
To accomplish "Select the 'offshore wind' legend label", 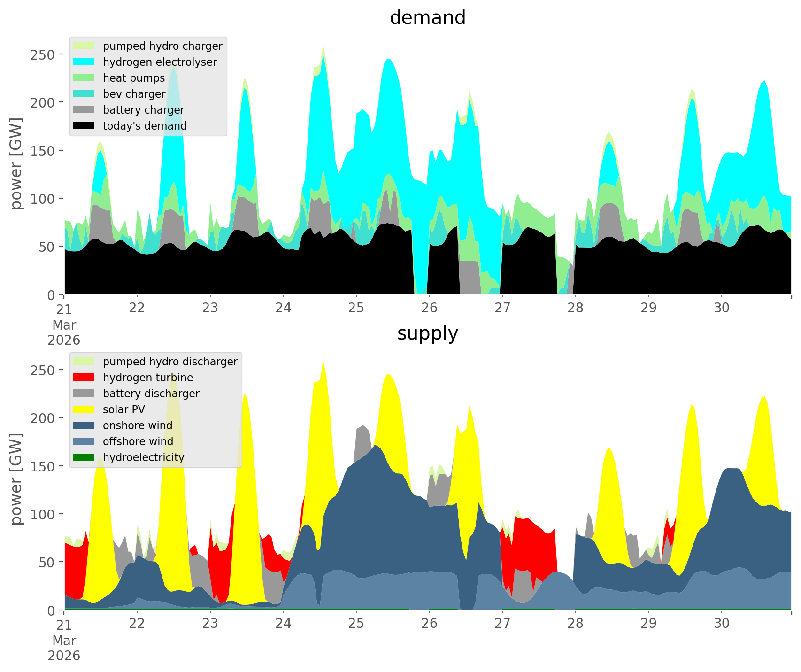I will coord(138,441).
